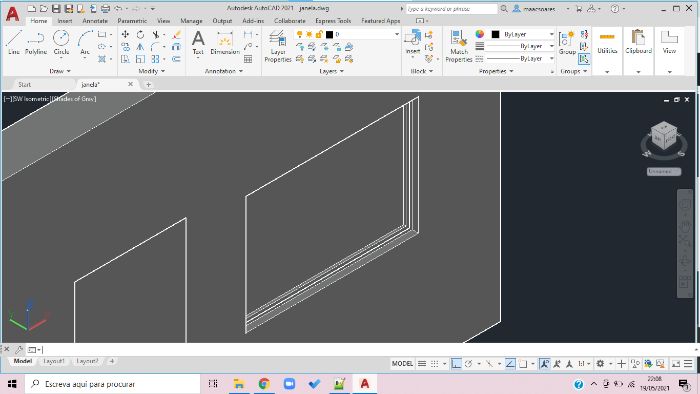Toggle ortho mode in status bar
The image size is (700, 394).
click(456, 364)
